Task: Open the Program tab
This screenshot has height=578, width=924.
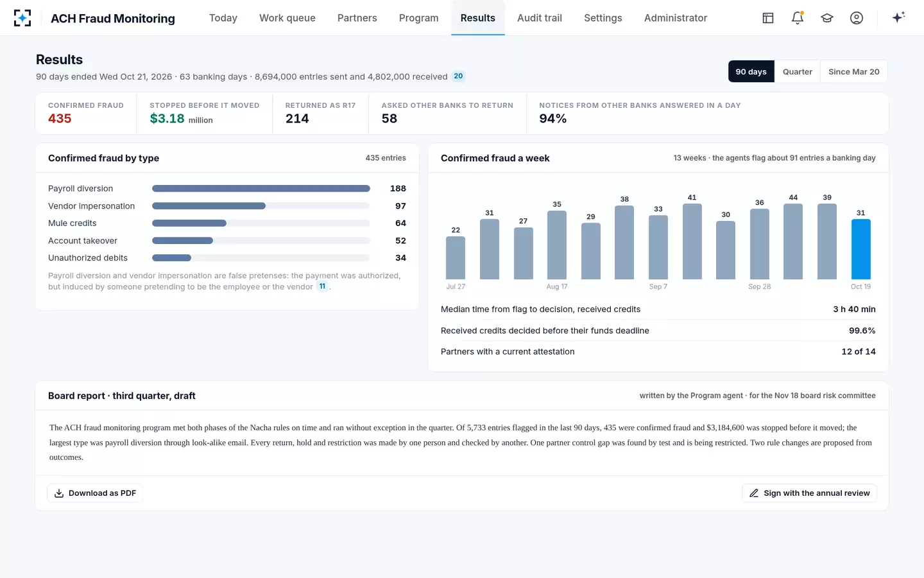Action: pos(419,18)
